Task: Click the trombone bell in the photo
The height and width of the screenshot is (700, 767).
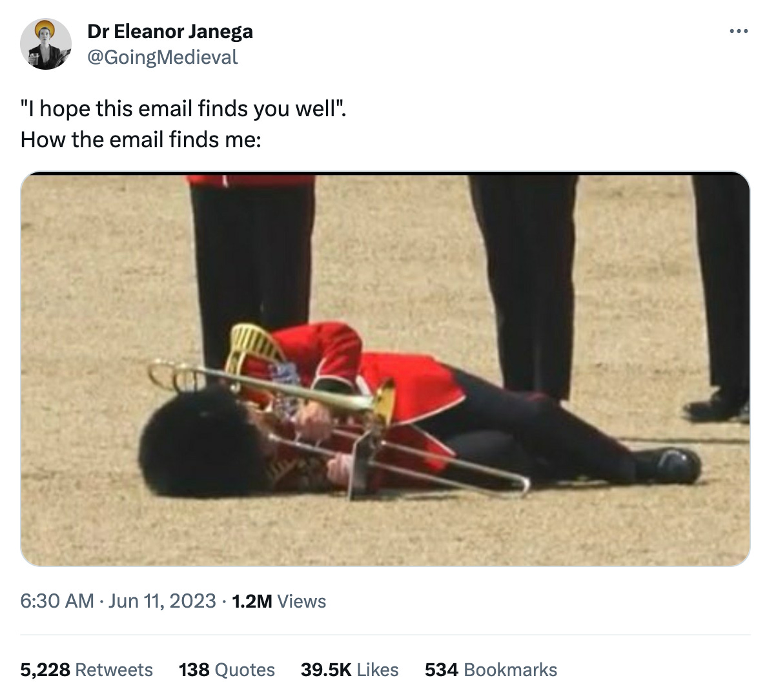Action: tap(383, 402)
